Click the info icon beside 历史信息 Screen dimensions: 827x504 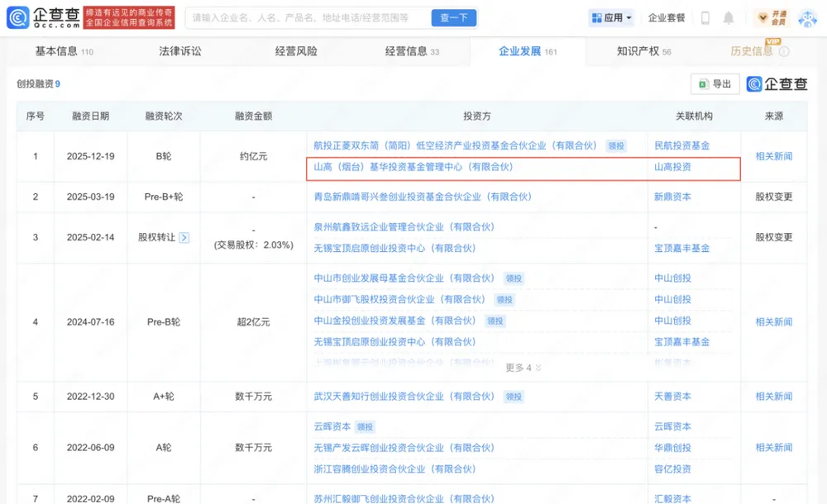(x=784, y=52)
